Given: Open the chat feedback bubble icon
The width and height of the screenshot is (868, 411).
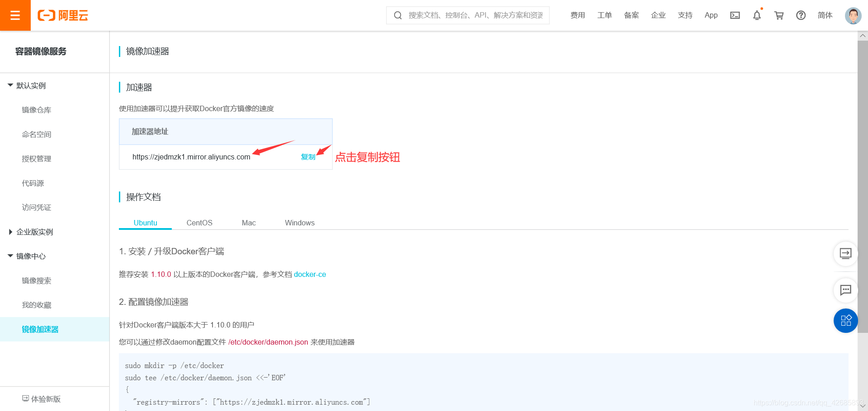Looking at the screenshot, I should [845, 290].
